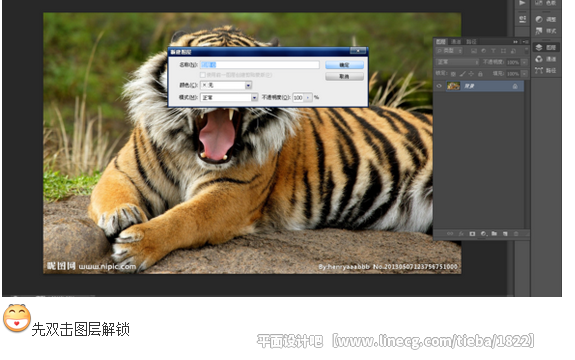This screenshot has width=575, height=360.
Task: Open the layers panel opacity slider arrow
Action: (x=524, y=62)
